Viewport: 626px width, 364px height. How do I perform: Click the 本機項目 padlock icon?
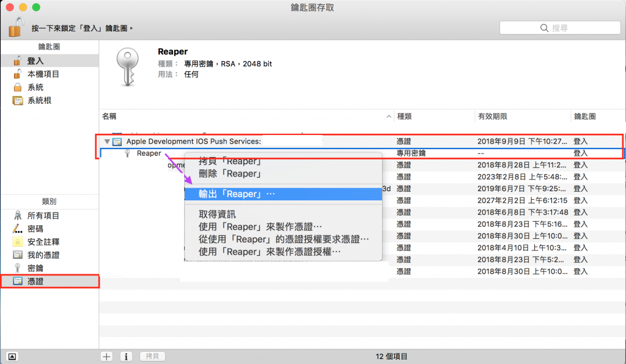tap(18, 74)
